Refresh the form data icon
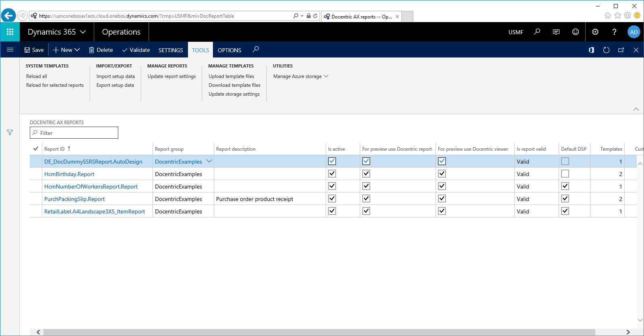The image size is (644, 336). pos(606,50)
